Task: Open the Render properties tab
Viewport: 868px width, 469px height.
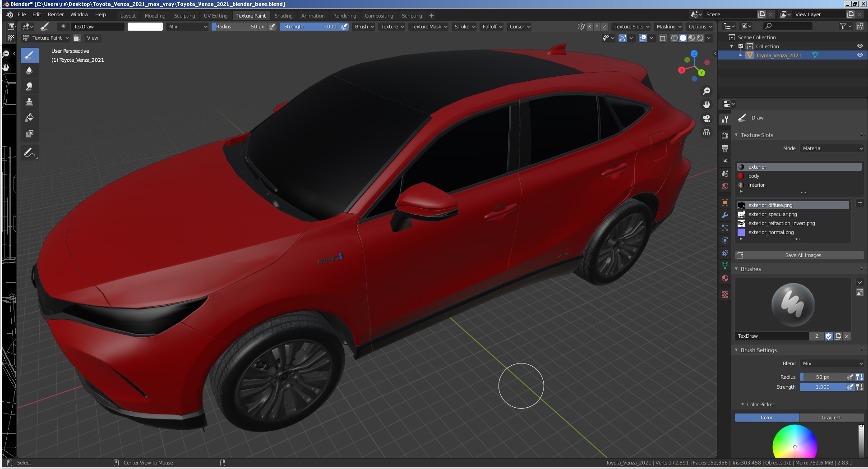Action: [x=725, y=135]
